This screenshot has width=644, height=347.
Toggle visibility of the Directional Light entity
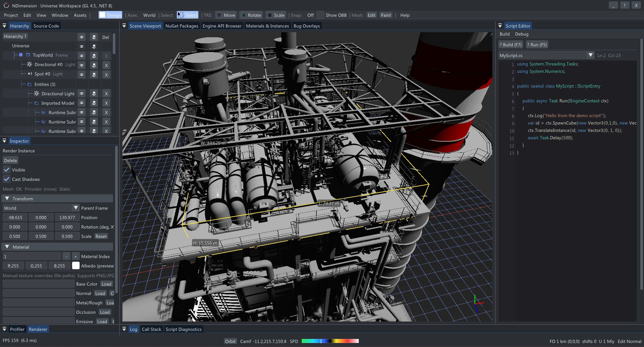click(x=81, y=93)
